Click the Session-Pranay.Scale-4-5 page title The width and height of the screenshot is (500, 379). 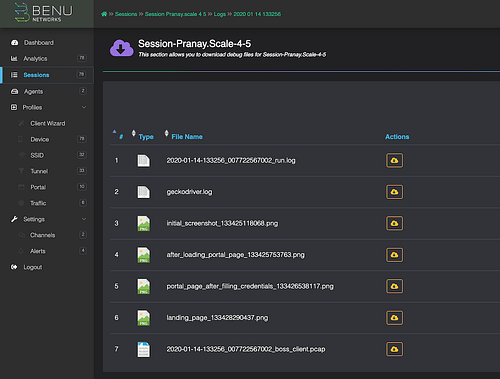click(x=195, y=44)
